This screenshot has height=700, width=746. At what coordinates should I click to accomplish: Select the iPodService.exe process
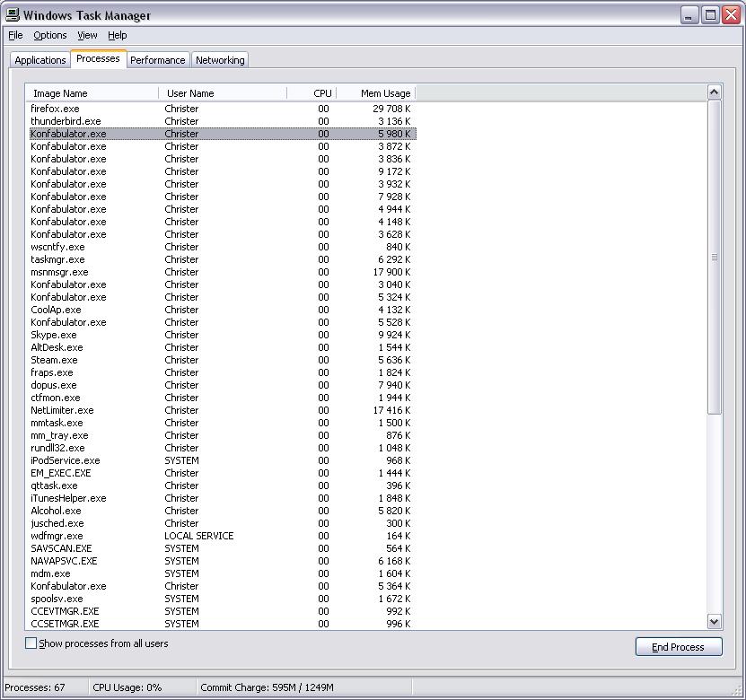coord(223,460)
